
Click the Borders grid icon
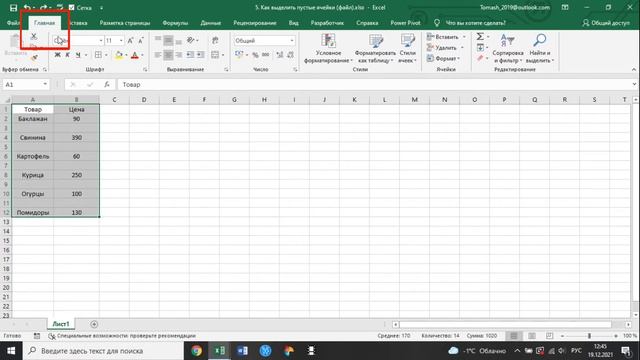pos(98,55)
